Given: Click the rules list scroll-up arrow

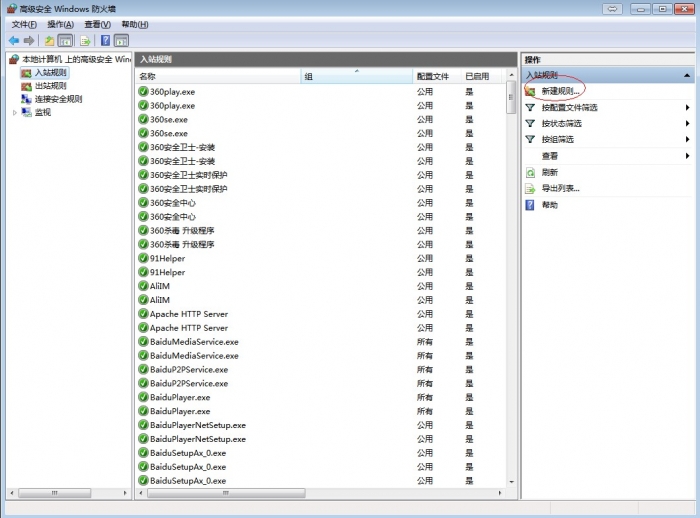Looking at the screenshot, I should pyautogui.click(x=511, y=75).
